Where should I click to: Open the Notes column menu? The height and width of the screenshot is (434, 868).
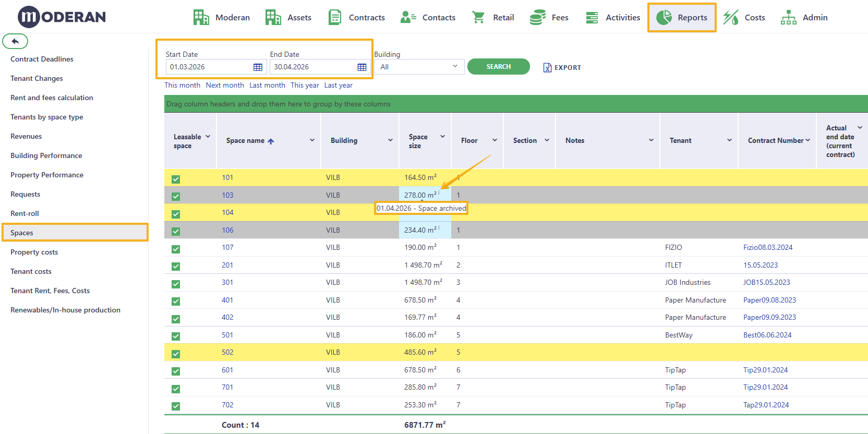tap(651, 140)
